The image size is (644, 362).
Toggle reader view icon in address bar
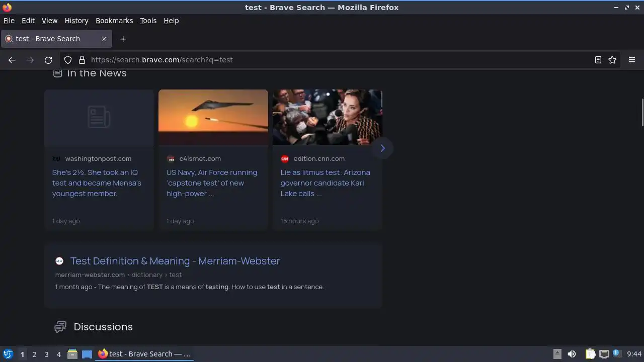pos(598,60)
